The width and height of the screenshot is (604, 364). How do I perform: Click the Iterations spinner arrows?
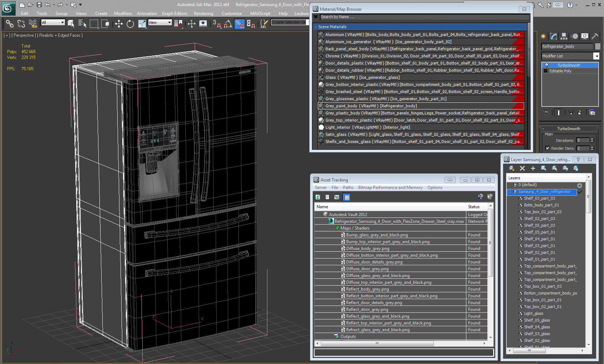[592, 140]
